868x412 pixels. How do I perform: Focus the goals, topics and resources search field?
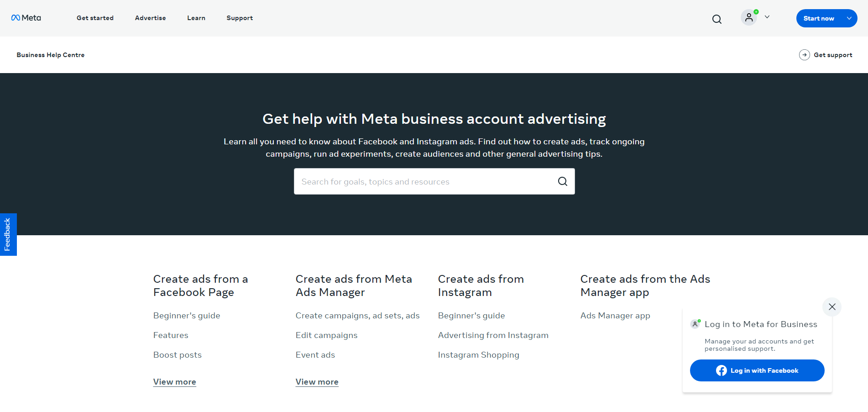(x=424, y=181)
